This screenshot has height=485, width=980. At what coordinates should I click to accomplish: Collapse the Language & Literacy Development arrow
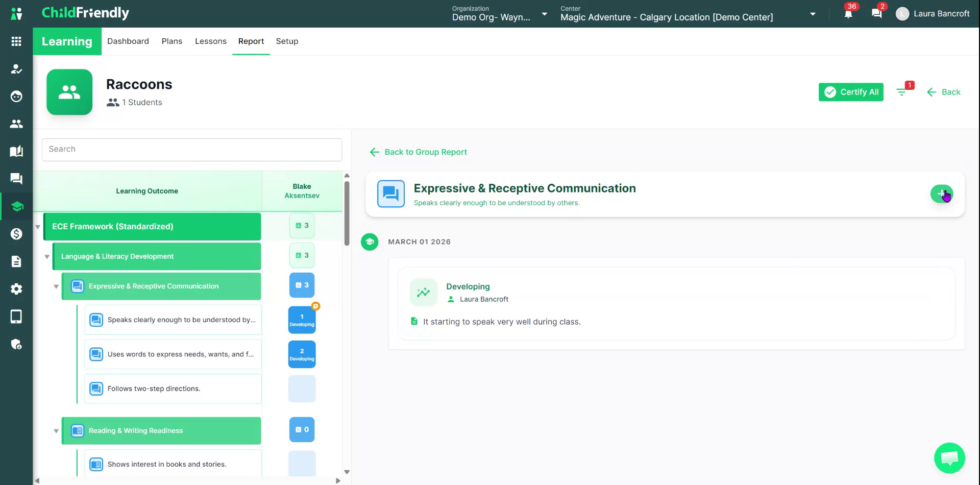click(47, 257)
